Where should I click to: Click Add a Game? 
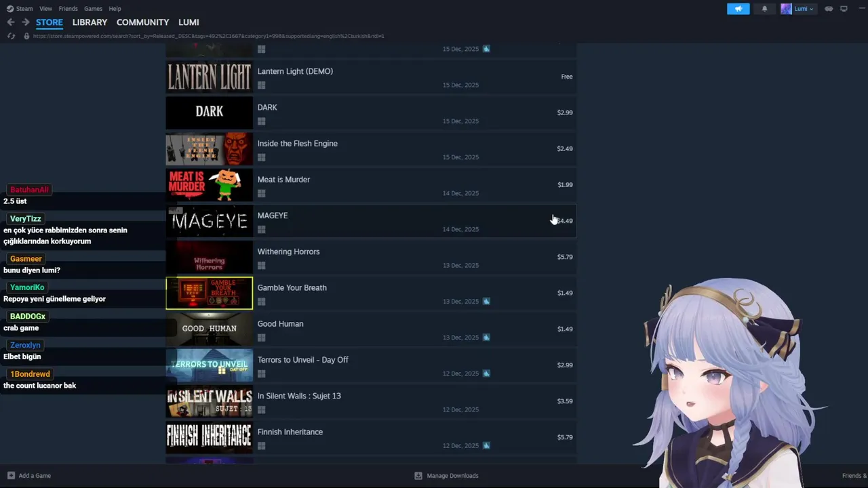(35, 476)
